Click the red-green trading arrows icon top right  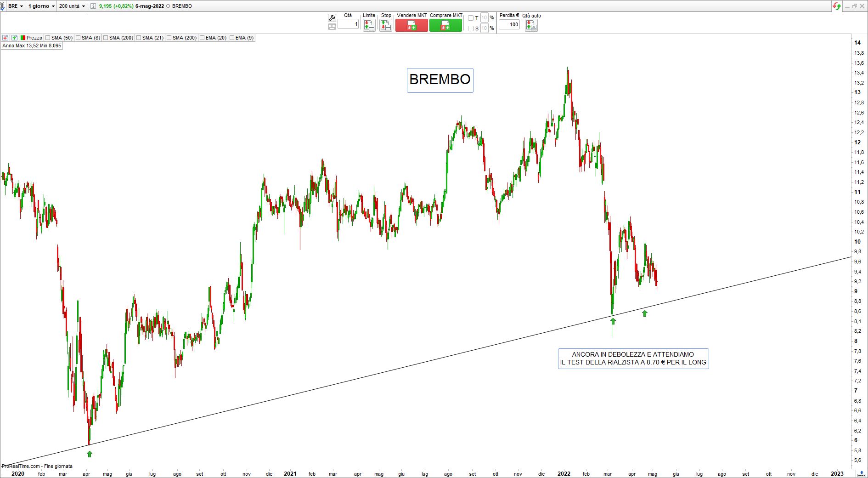[x=837, y=6]
